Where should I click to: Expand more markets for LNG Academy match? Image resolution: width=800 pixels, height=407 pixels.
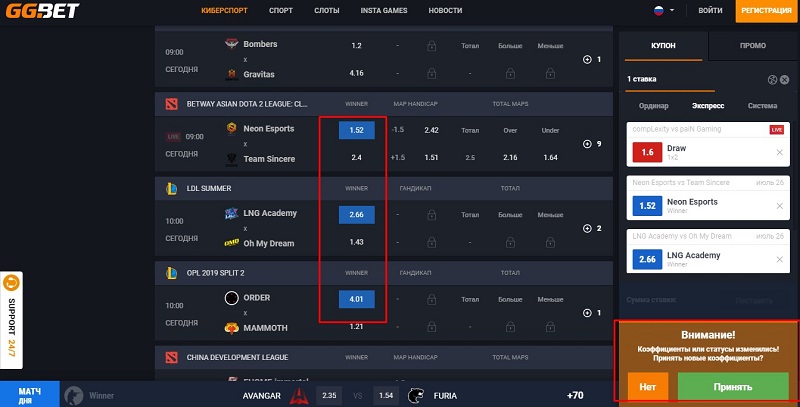click(x=590, y=228)
